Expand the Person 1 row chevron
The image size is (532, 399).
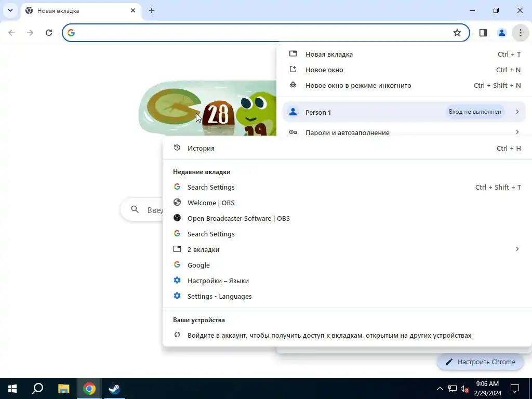pos(517,112)
